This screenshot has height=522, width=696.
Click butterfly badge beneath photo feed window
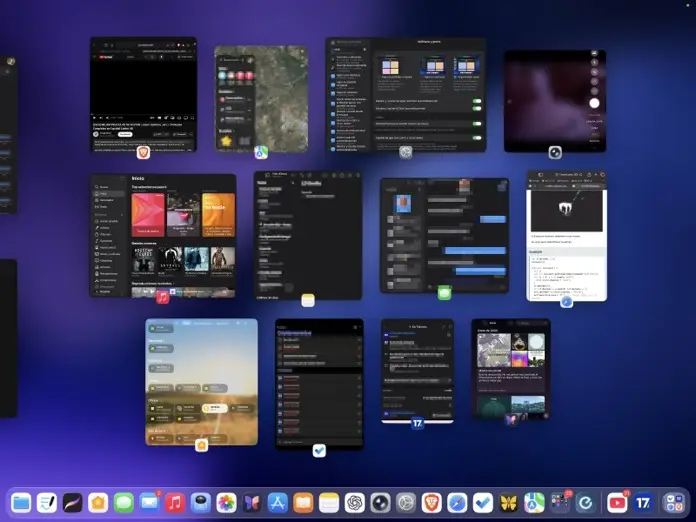pos(511,419)
